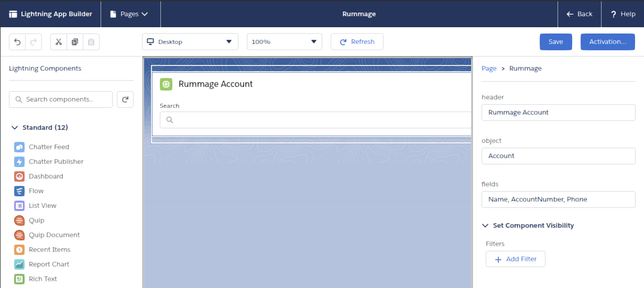The width and height of the screenshot is (644, 288).
Task: Open the 100% zoom level dropdown
Action: 284,42
